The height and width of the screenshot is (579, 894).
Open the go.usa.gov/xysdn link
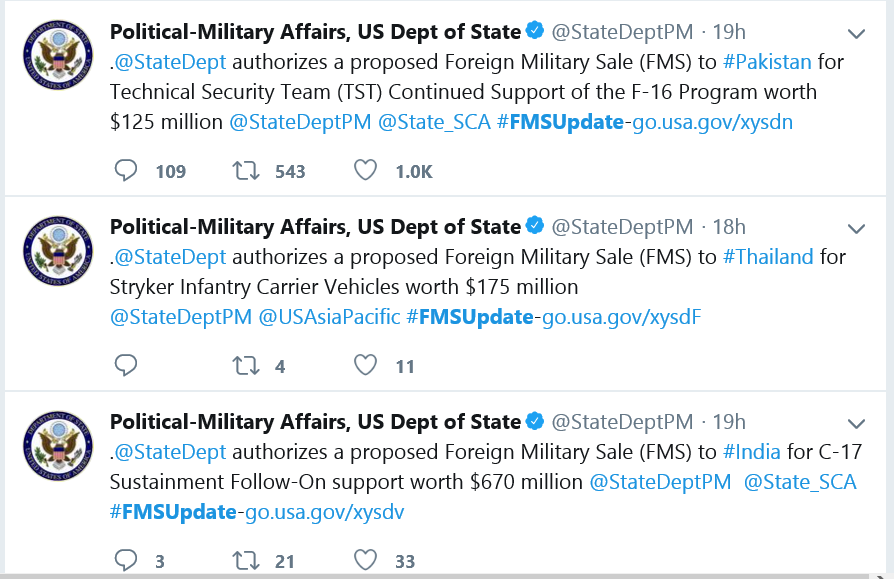click(x=712, y=122)
